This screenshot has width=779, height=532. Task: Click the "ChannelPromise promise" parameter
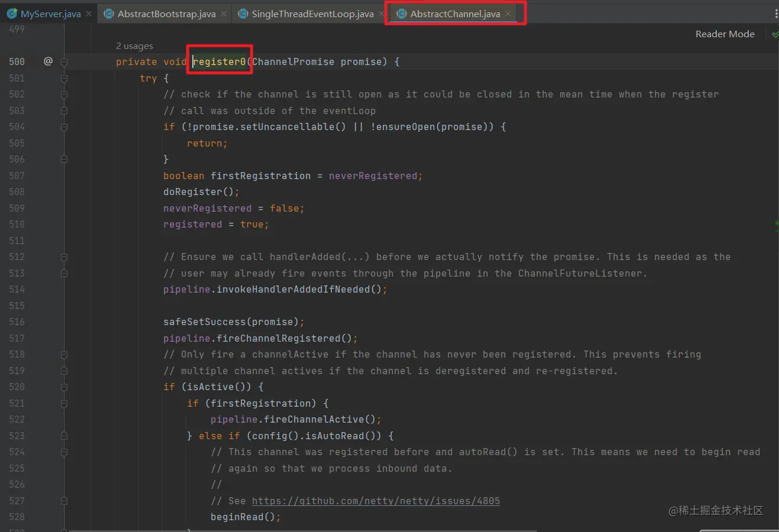[316, 61]
